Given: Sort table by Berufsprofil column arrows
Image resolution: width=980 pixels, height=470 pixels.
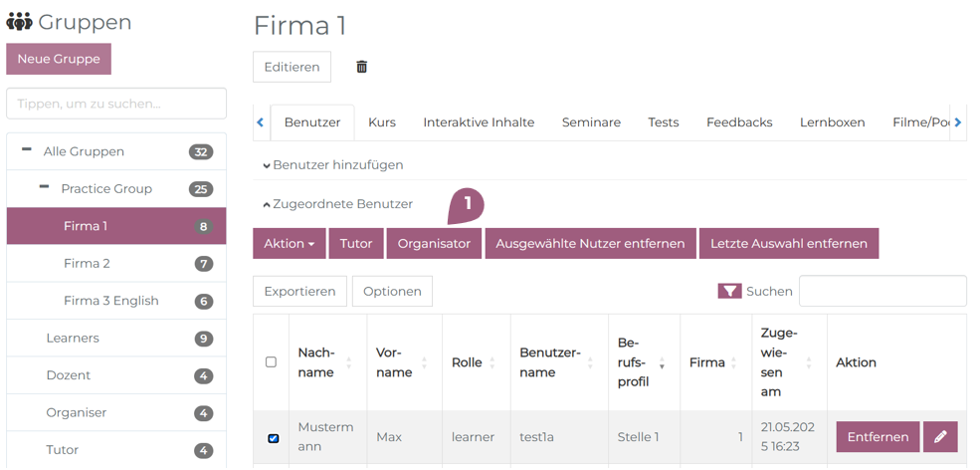Looking at the screenshot, I should pyautogui.click(x=662, y=363).
